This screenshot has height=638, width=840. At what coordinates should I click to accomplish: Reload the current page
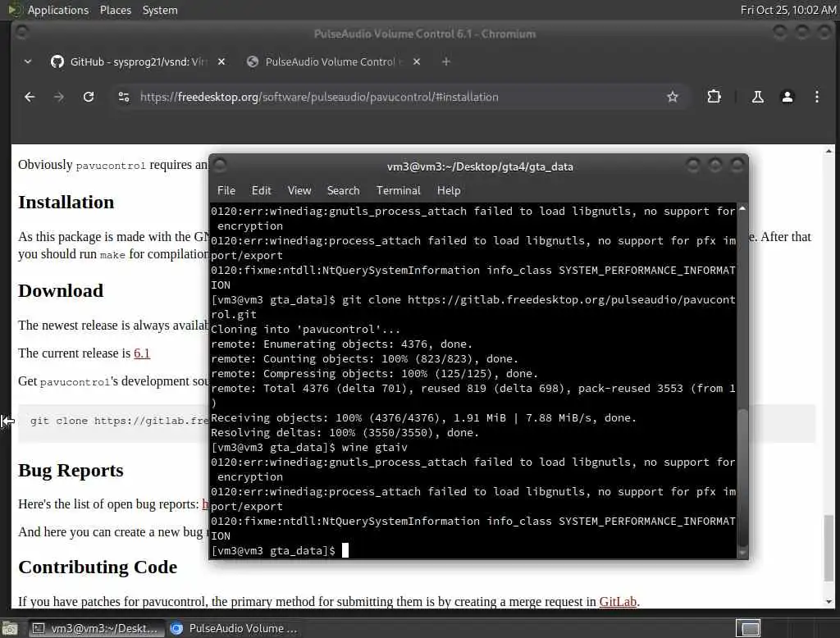(89, 97)
